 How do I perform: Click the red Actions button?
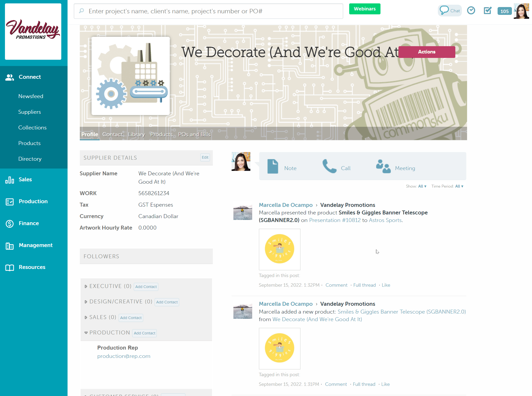click(427, 52)
